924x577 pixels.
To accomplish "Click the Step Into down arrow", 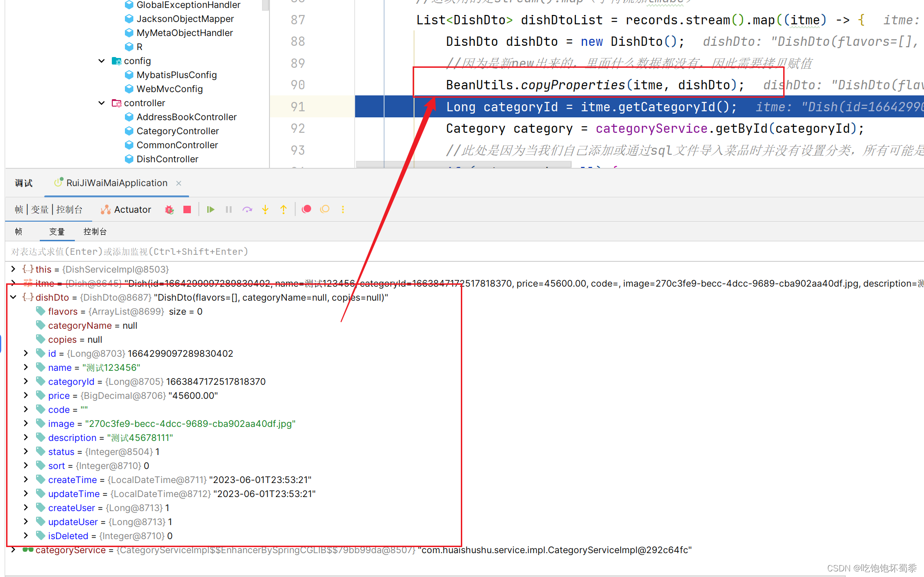I will tap(265, 209).
